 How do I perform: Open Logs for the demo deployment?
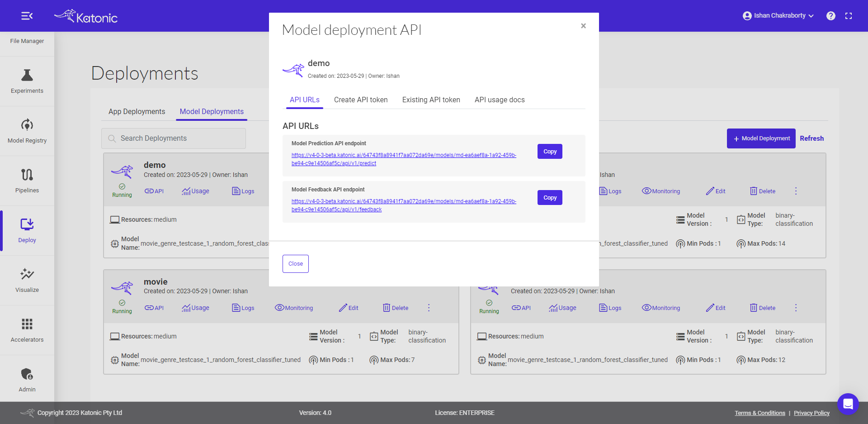(243, 191)
